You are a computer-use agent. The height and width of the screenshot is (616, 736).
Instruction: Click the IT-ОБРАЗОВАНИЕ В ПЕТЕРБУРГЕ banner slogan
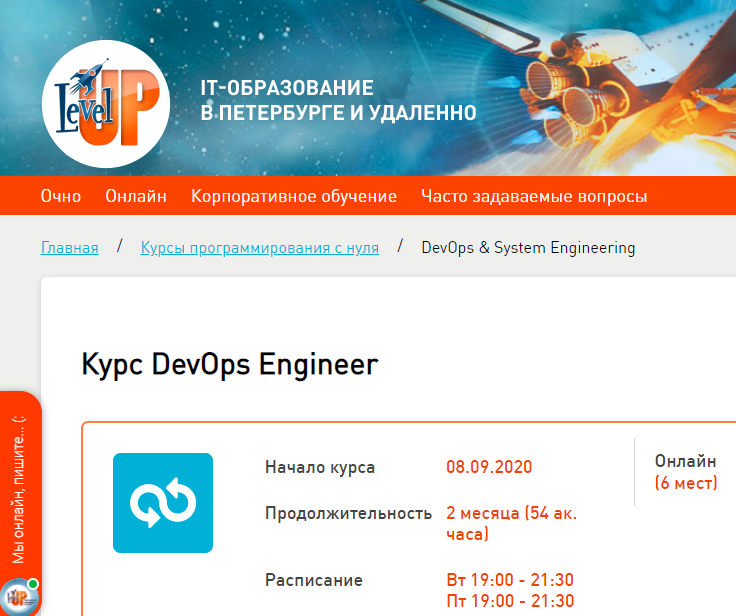pyautogui.click(x=338, y=100)
